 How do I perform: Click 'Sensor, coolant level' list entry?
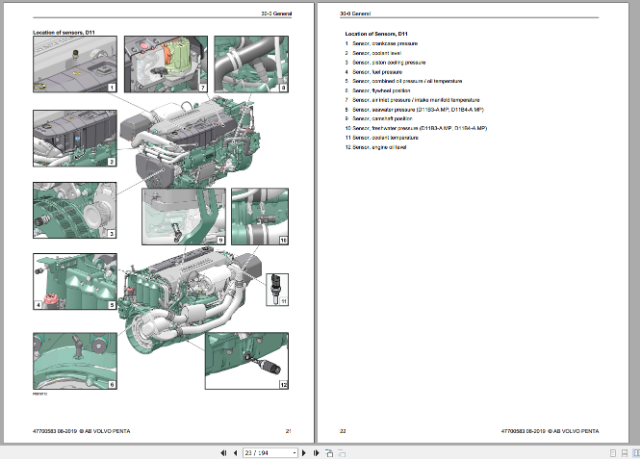tap(377, 53)
